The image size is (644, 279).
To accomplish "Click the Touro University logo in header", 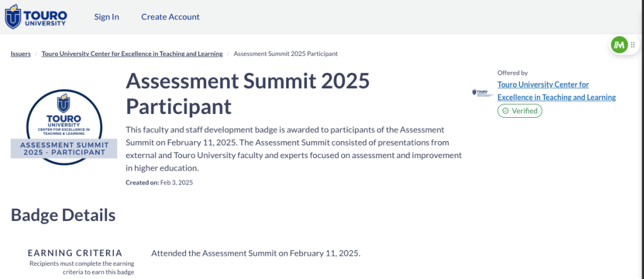I will coord(36,17).
